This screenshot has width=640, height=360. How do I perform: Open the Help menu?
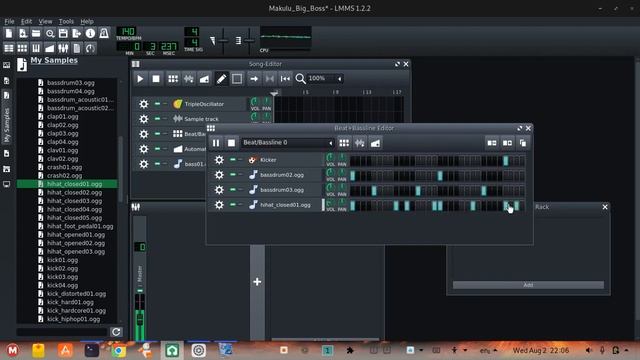tap(87, 21)
